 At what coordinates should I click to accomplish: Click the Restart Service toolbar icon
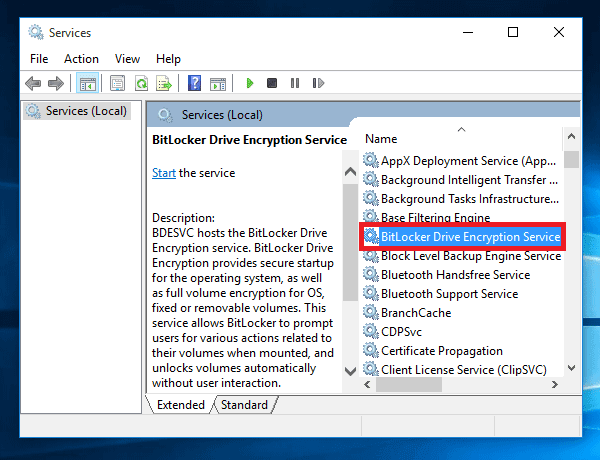point(318,83)
